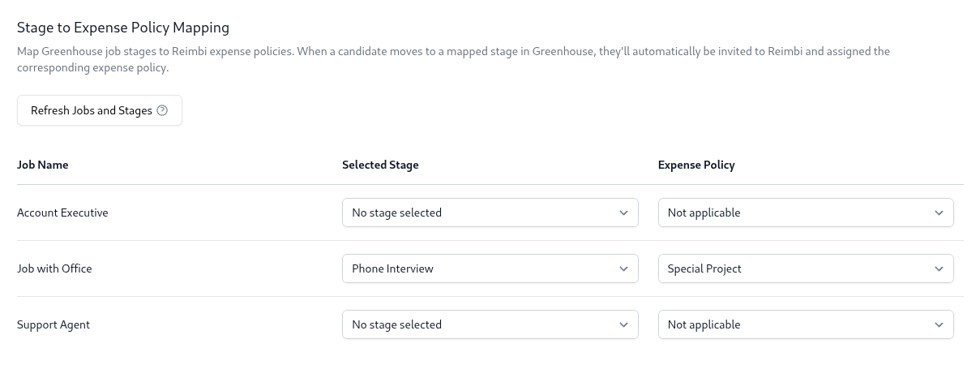This screenshot has width=980, height=365.
Task: Open the 'Not applicable' policy dropdown for Account Executive
Action: click(806, 213)
